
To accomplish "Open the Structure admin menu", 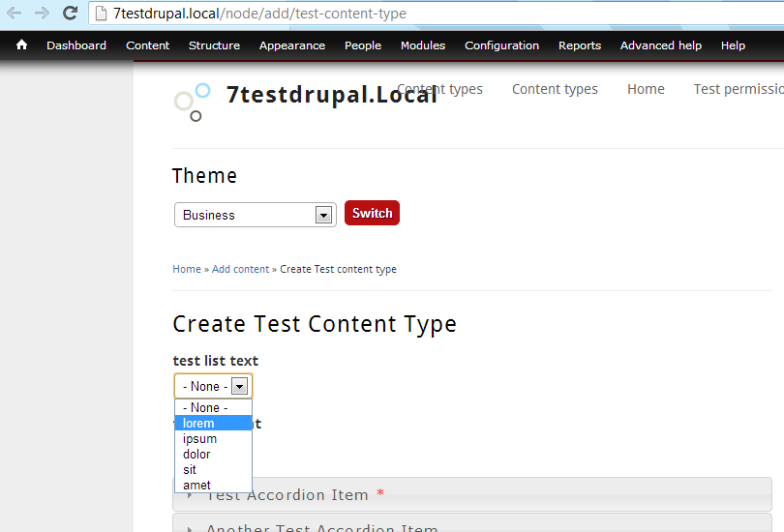I will pyautogui.click(x=214, y=45).
